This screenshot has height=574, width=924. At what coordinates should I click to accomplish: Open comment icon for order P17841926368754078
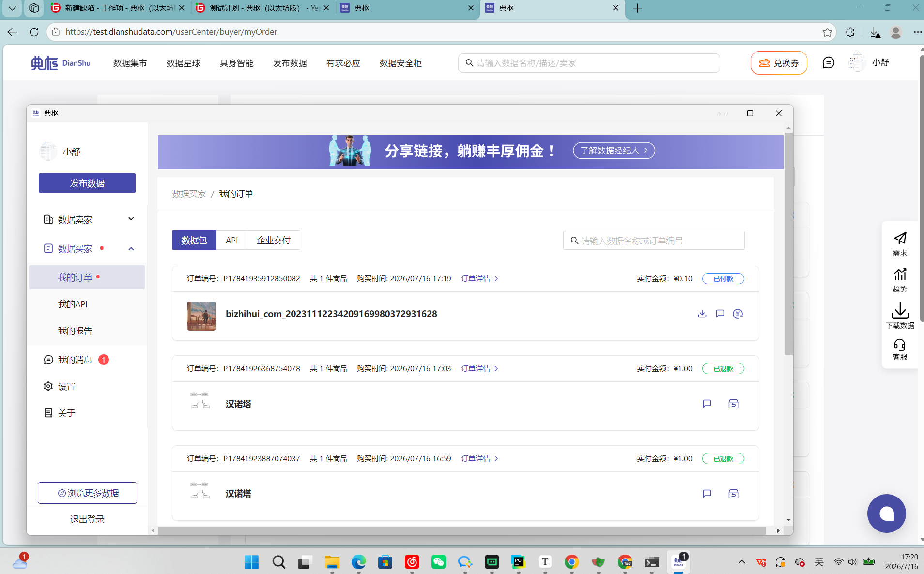click(x=707, y=404)
